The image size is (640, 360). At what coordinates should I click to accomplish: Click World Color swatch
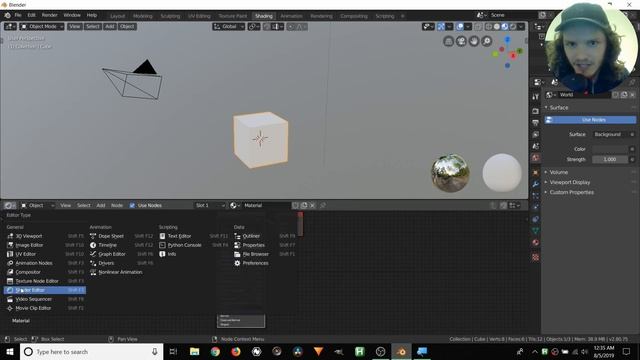click(610, 149)
